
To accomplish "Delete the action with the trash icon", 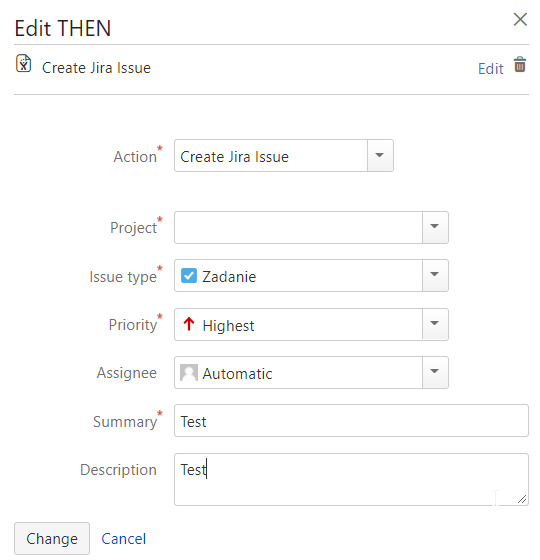I will coord(520,65).
